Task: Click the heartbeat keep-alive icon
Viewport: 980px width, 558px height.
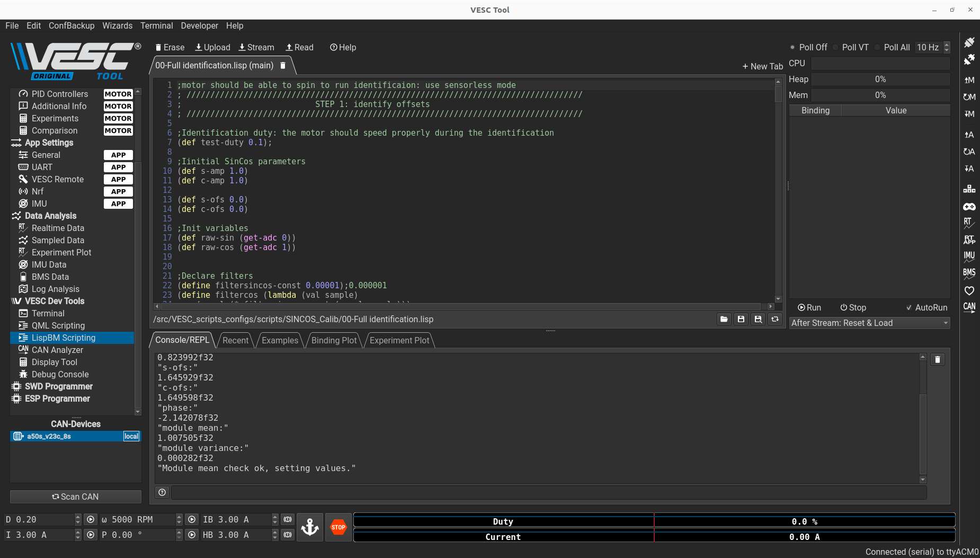Action: coord(969,290)
